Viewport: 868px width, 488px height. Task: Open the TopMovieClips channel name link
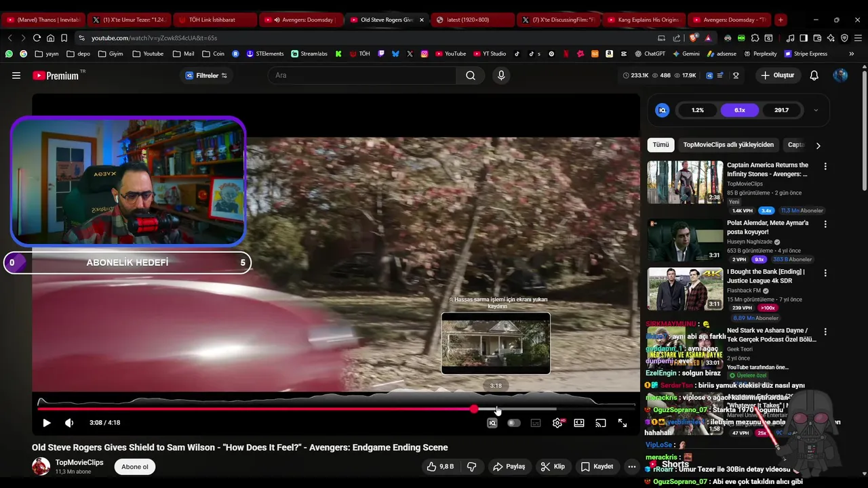[x=79, y=462]
